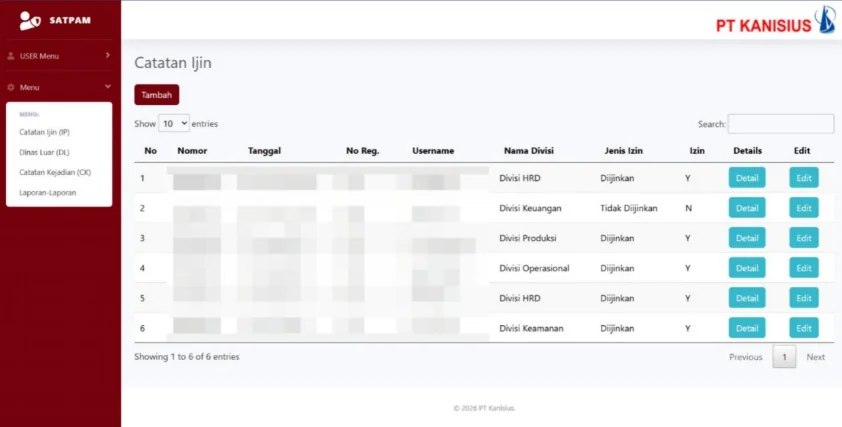Click the Divisi Operasional cell

534,268
